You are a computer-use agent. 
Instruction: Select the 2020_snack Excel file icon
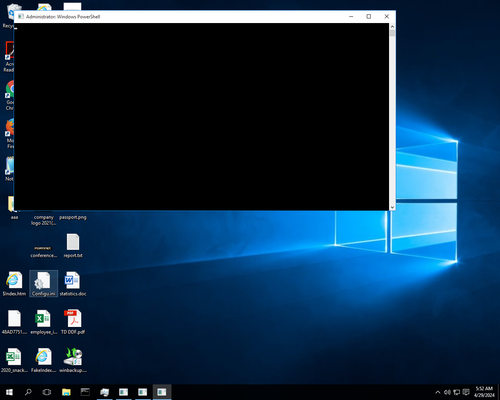point(14,360)
